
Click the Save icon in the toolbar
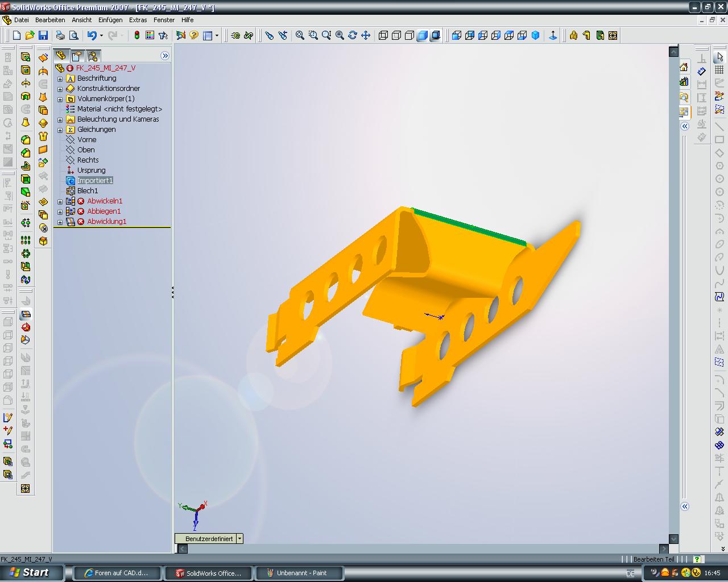coord(43,35)
